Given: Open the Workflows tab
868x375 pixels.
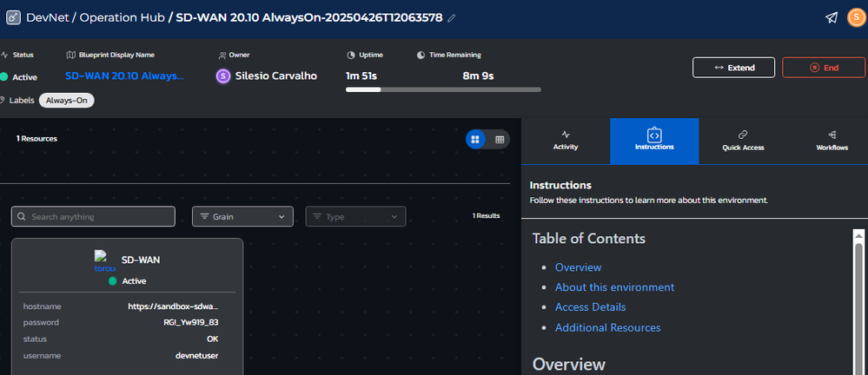Looking at the screenshot, I should [x=832, y=141].
